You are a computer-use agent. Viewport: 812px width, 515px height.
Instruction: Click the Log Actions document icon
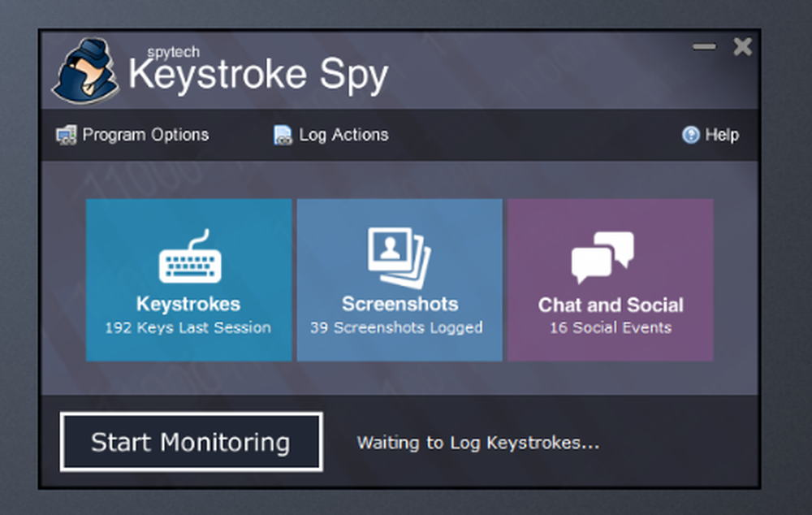pyautogui.click(x=283, y=135)
